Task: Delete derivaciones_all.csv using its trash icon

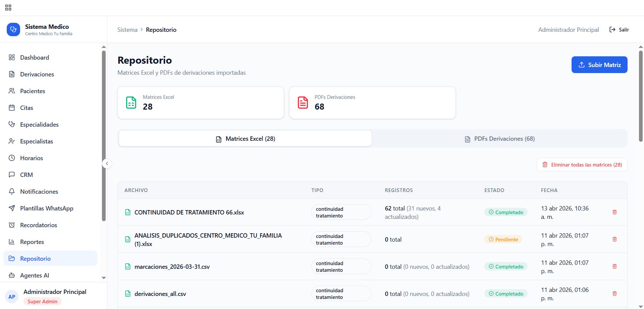Action: [615, 293]
